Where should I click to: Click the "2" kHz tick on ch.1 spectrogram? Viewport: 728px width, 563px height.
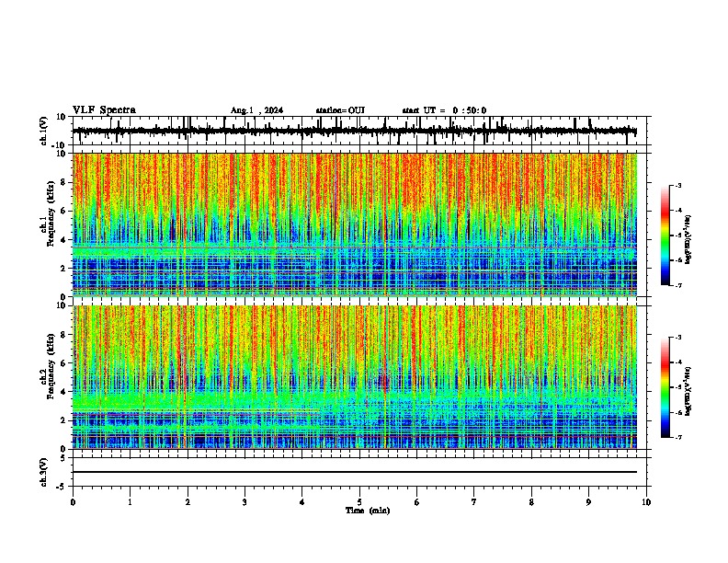(63, 269)
